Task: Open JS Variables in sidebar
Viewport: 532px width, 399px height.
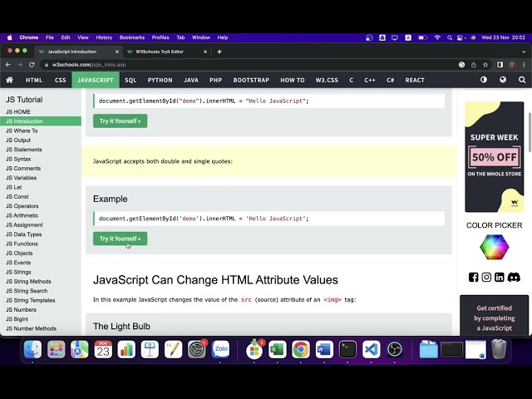Action: pyautogui.click(x=41, y=178)
